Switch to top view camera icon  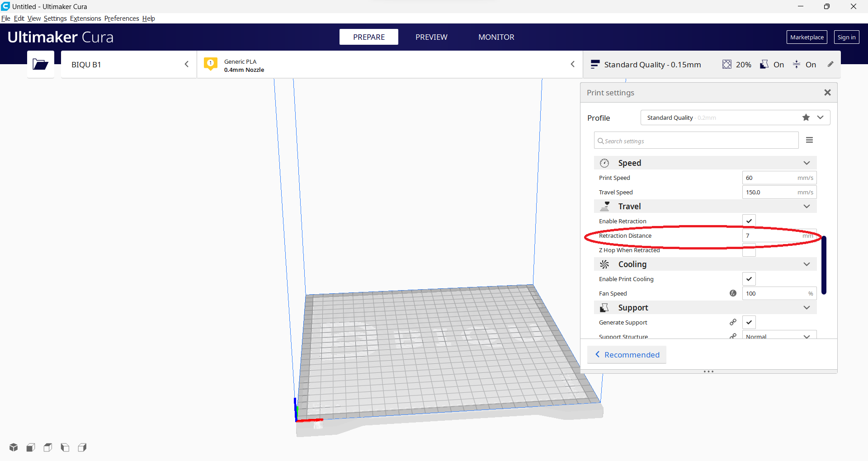(x=48, y=447)
